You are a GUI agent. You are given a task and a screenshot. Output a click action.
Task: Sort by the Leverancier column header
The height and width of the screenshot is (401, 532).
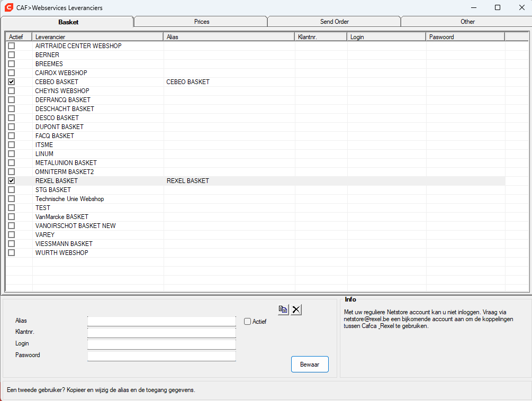pos(98,37)
